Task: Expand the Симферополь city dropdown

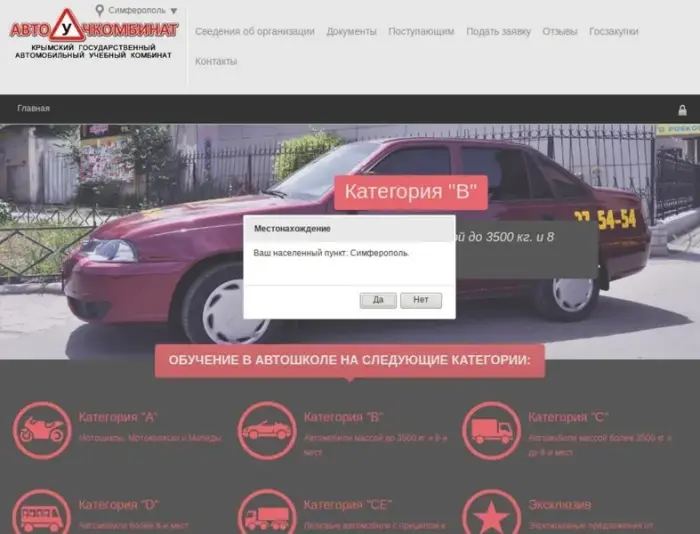Action: [174, 11]
